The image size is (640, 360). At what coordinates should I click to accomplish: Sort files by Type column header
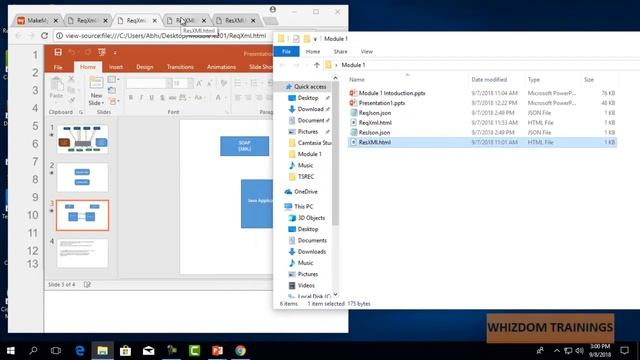534,80
